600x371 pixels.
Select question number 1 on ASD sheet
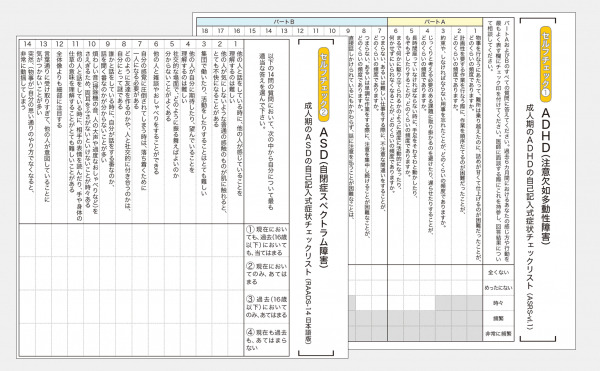(x=236, y=44)
